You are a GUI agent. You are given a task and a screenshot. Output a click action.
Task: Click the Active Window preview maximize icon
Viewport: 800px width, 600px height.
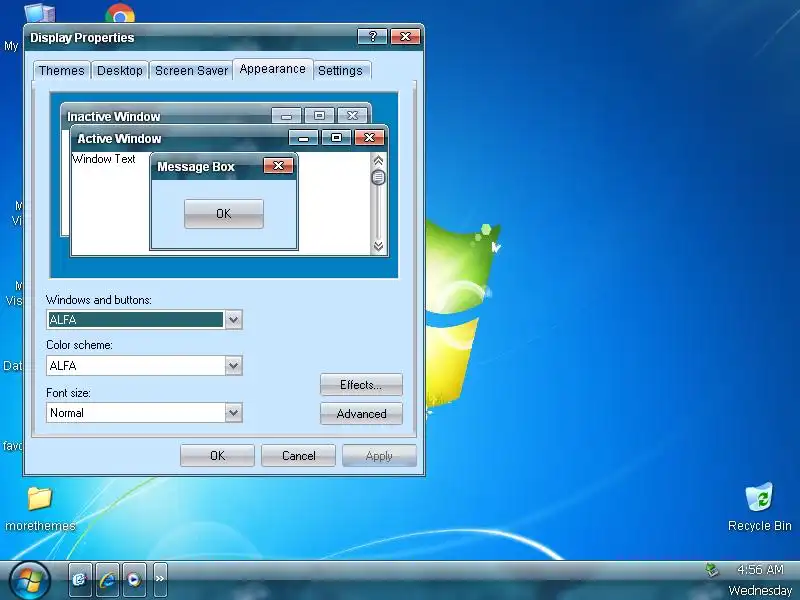coord(336,138)
